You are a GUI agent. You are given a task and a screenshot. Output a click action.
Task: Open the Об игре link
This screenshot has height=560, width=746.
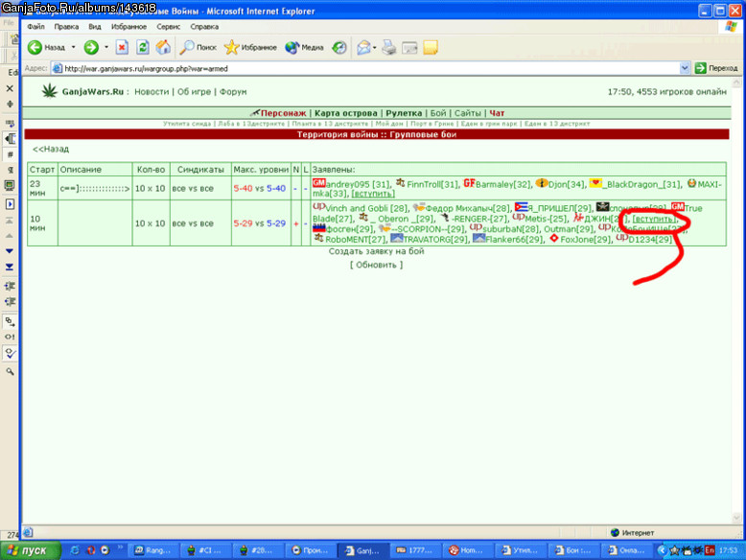tap(194, 91)
